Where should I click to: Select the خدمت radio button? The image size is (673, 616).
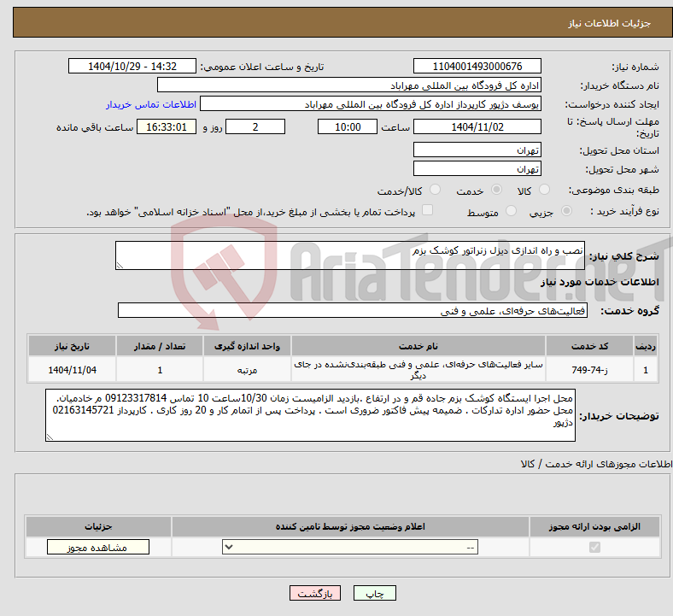click(496, 190)
